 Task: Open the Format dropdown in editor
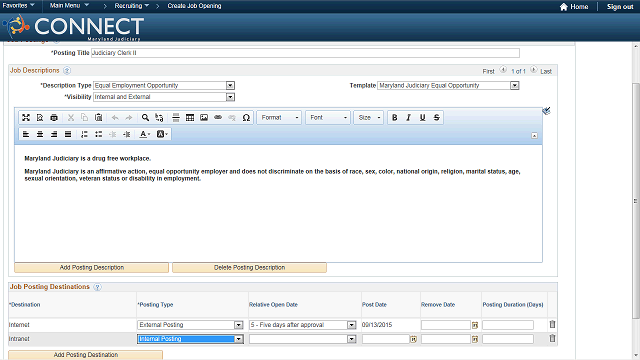(x=279, y=118)
